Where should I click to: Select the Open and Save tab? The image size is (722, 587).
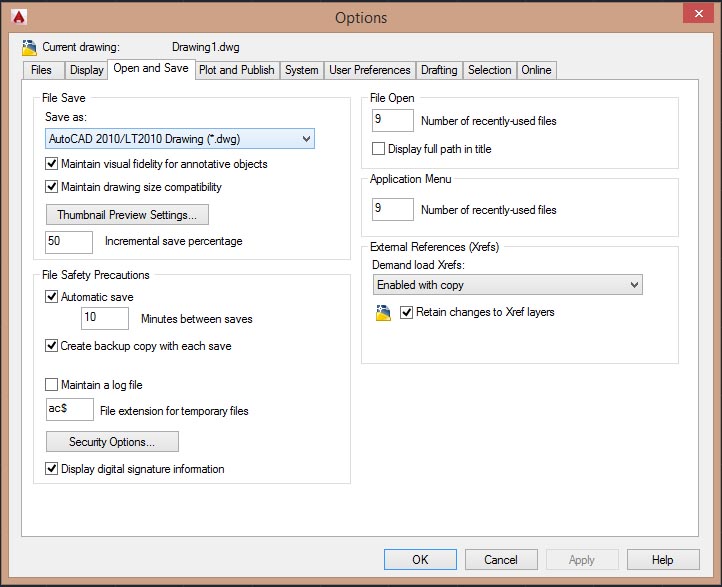[151, 69]
